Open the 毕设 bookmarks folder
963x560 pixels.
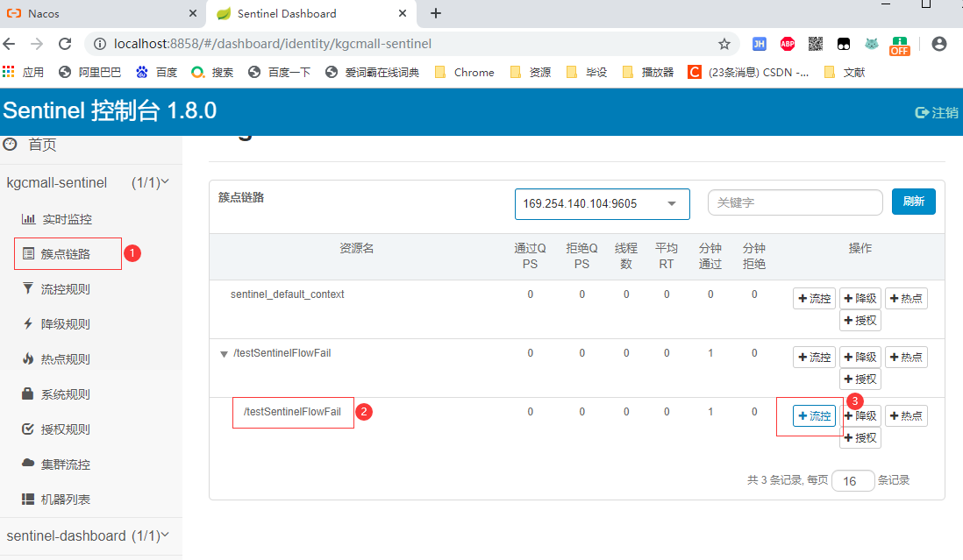[587, 73]
